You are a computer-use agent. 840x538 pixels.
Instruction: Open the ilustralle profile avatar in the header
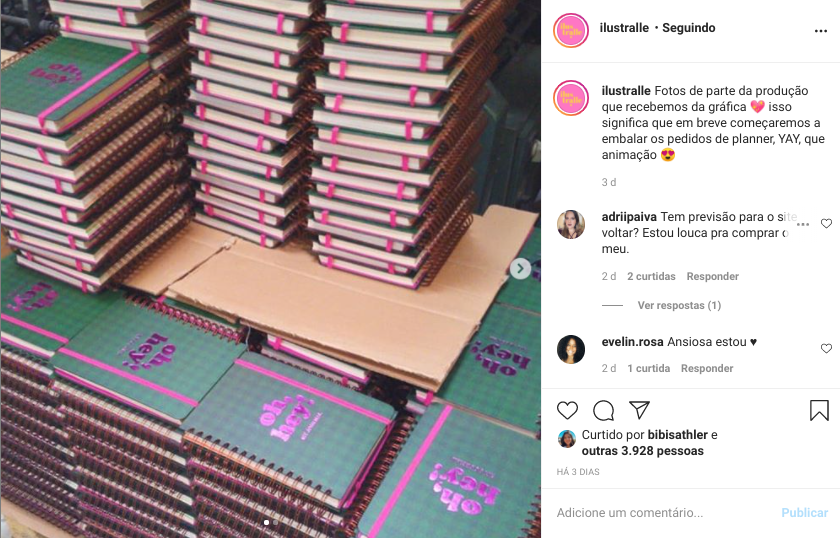point(571,31)
